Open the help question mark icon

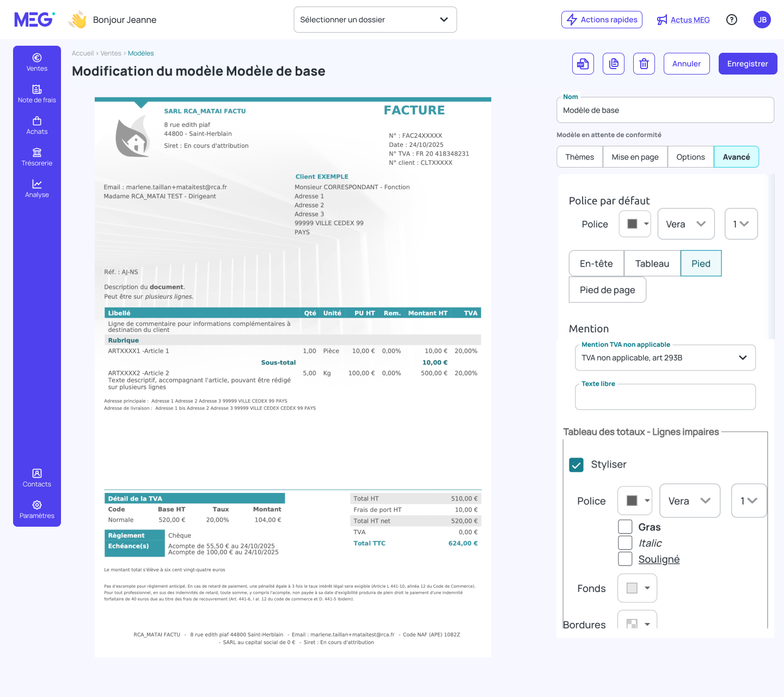click(x=732, y=20)
